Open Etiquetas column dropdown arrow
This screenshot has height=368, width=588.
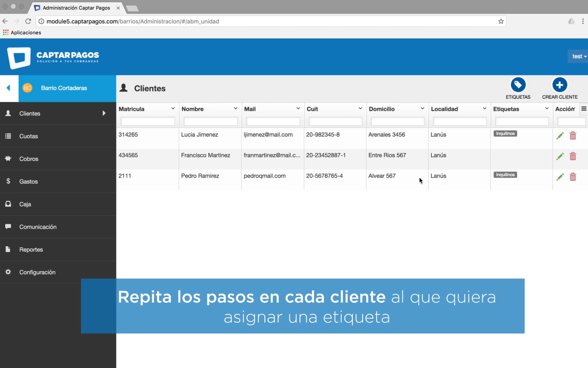point(547,108)
